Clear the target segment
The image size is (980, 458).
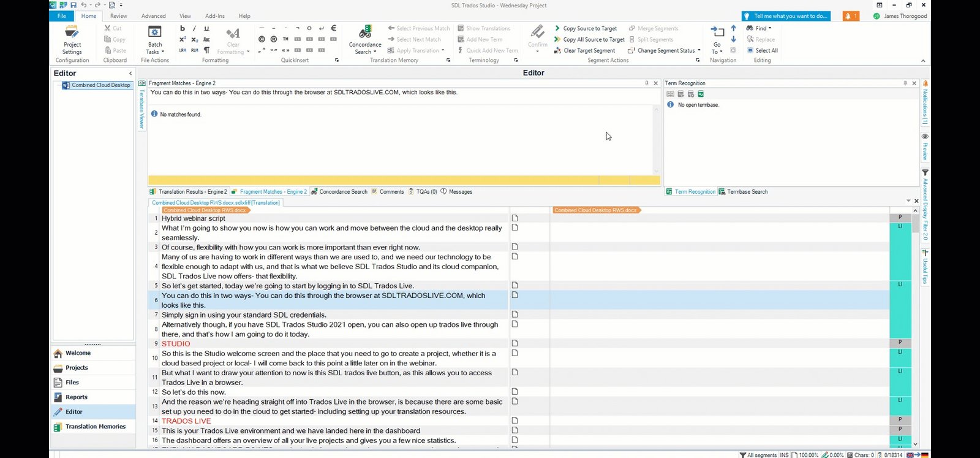point(584,50)
